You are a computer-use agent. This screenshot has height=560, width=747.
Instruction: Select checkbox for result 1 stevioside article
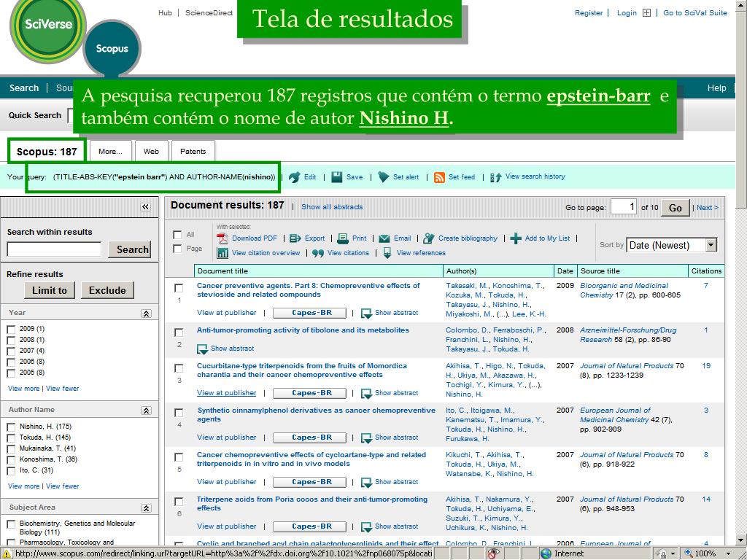179,288
